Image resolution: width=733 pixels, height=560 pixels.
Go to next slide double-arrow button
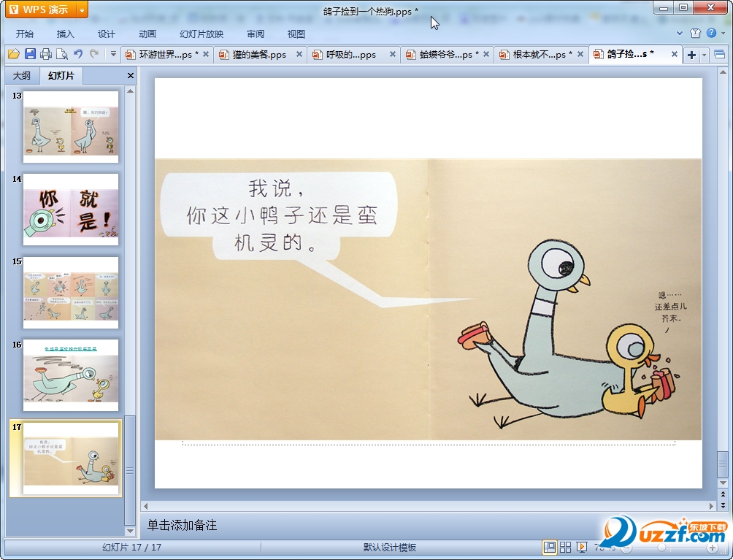coord(723,505)
